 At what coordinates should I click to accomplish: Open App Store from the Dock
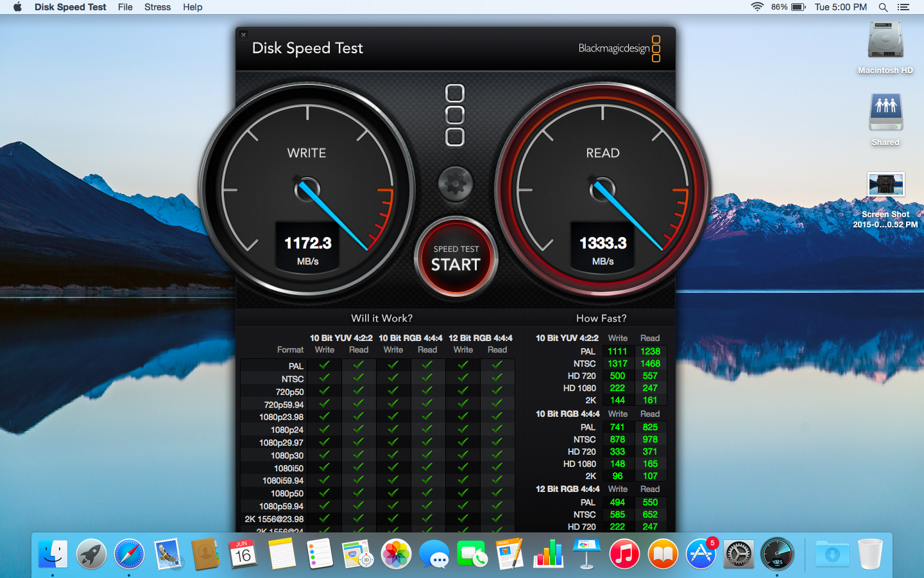701,554
